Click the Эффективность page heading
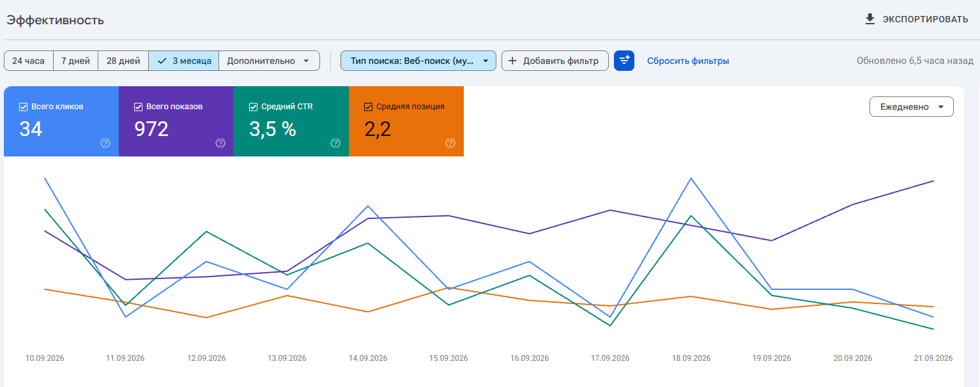 pos(55,20)
